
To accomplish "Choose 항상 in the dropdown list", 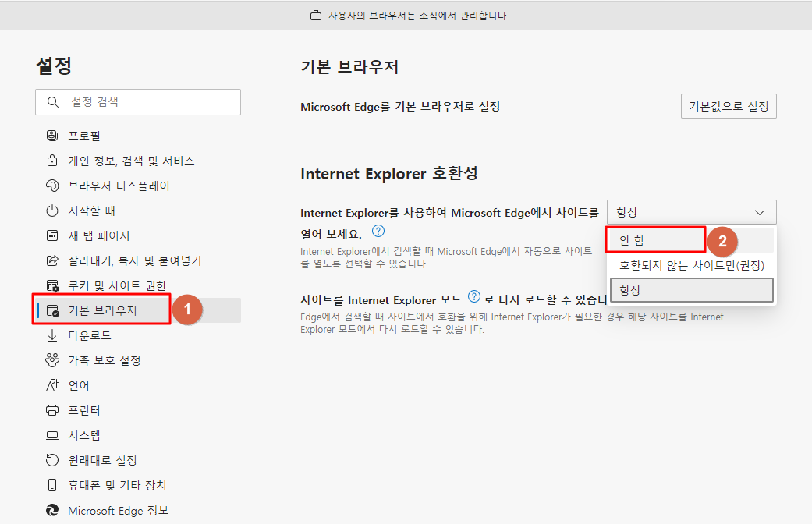I will (691, 290).
